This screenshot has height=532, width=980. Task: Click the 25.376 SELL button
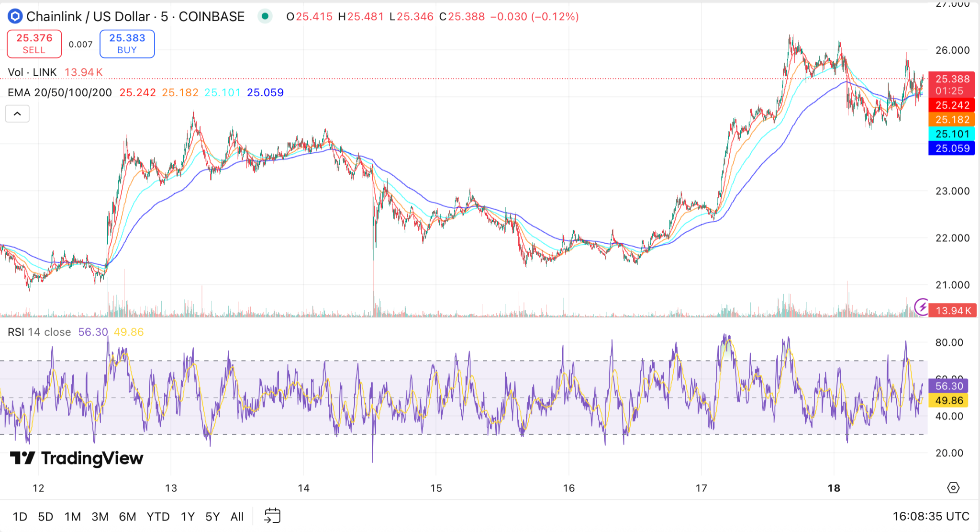point(34,44)
